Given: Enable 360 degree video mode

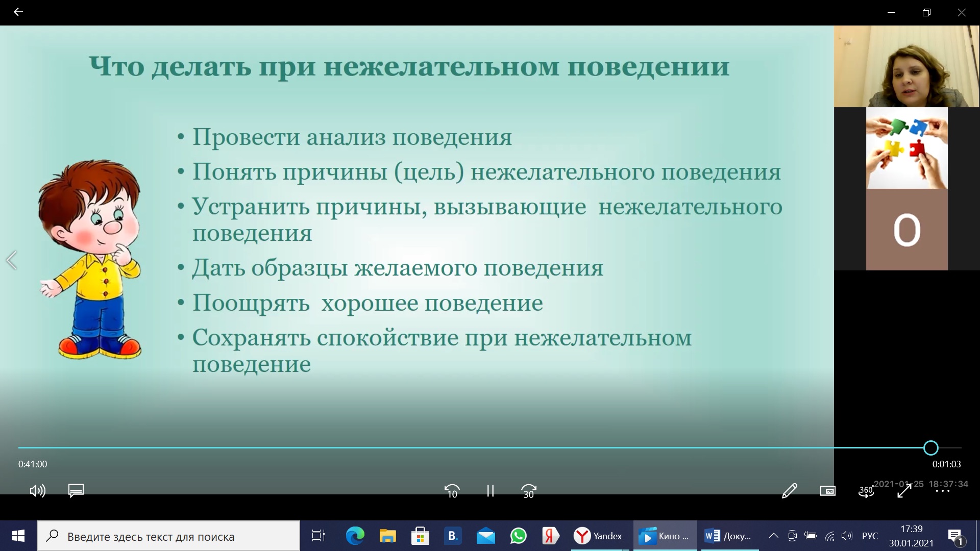Looking at the screenshot, I should [866, 491].
